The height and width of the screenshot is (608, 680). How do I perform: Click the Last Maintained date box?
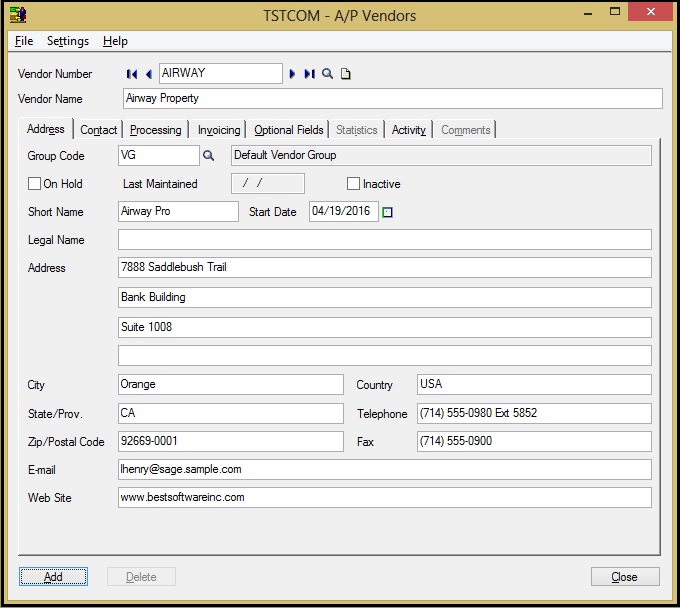(268, 183)
